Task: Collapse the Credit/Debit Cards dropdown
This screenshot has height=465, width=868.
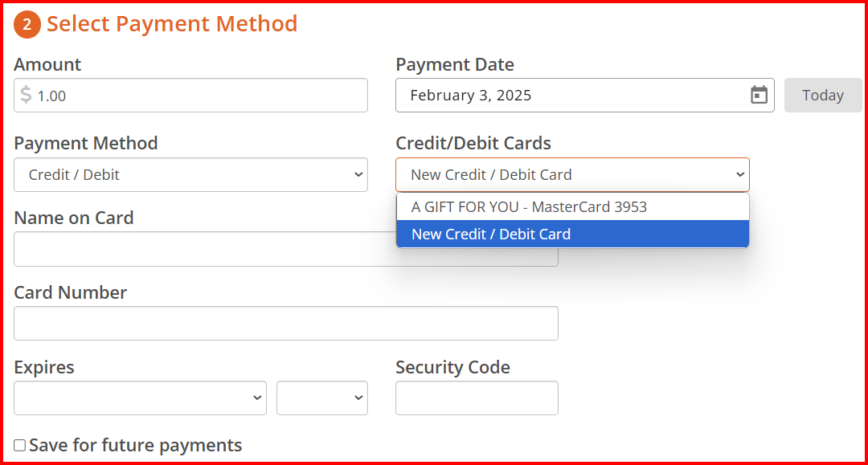Action: tap(572, 175)
